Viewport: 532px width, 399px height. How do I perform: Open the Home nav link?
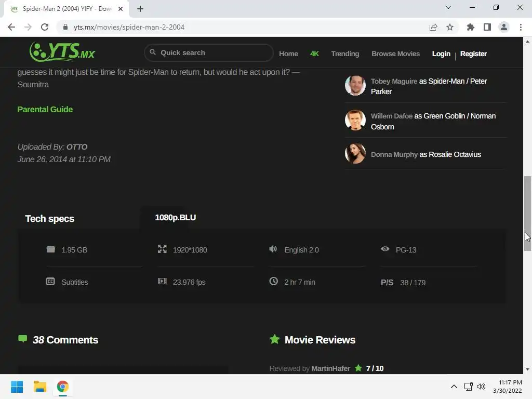coord(288,54)
